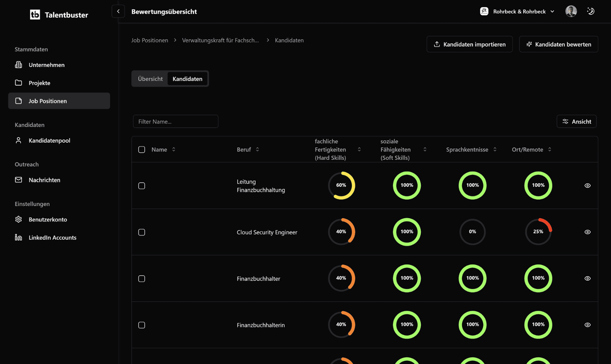The image size is (611, 364).
Task: Click the Kandidatenpool person icon
Action: click(x=18, y=141)
